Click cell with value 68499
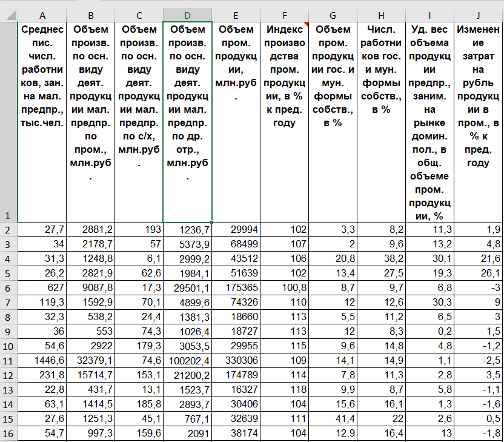Viewport: 504px width, 442px height. click(236, 244)
